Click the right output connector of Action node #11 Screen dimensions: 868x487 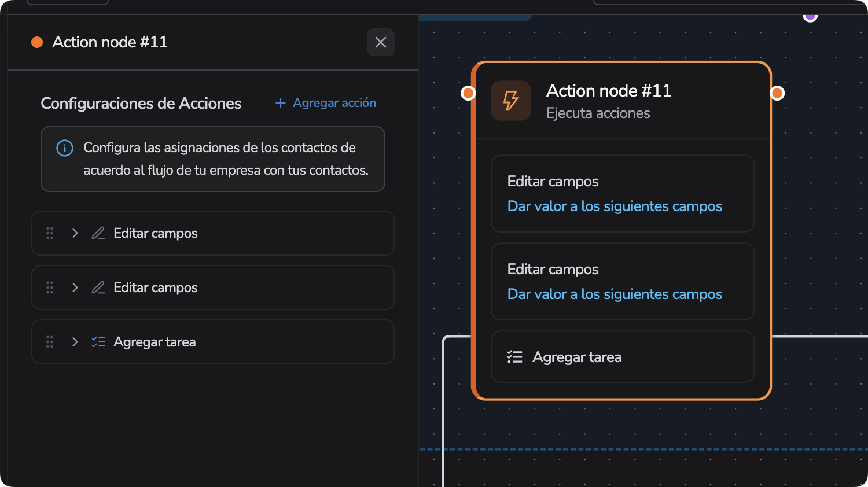(x=777, y=93)
